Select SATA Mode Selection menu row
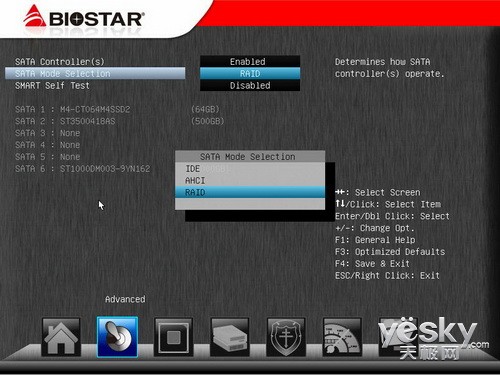The width and height of the screenshot is (500, 375). pos(95,73)
